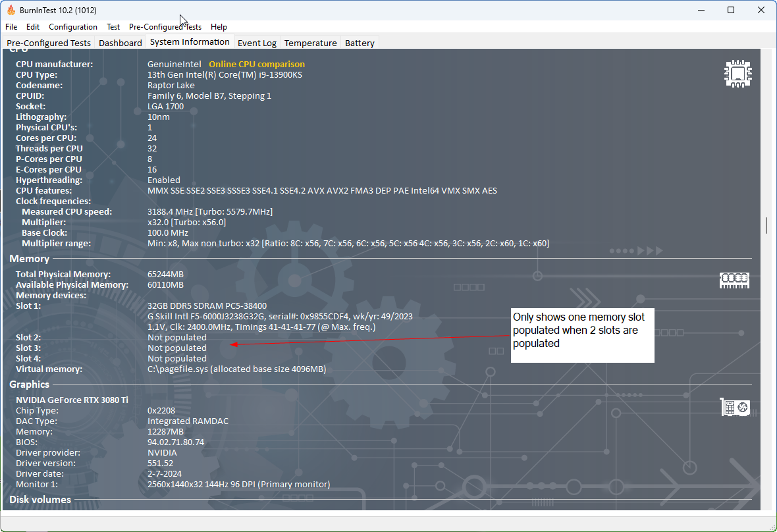Click the CPUID Family 6 value
Image resolution: width=777 pixels, height=532 pixels.
click(209, 95)
